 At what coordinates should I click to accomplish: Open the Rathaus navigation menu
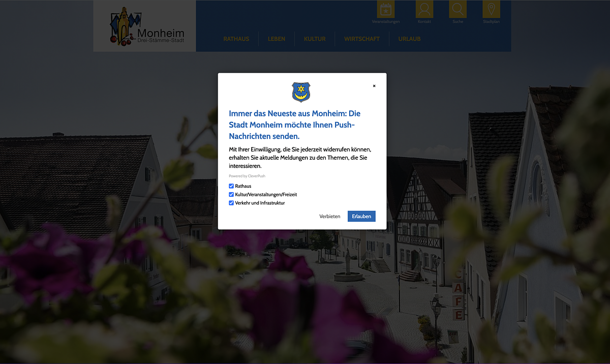pos(236,39)
